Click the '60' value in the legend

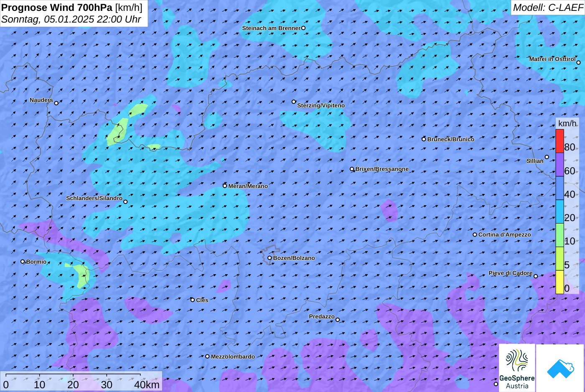pos(570,171)
